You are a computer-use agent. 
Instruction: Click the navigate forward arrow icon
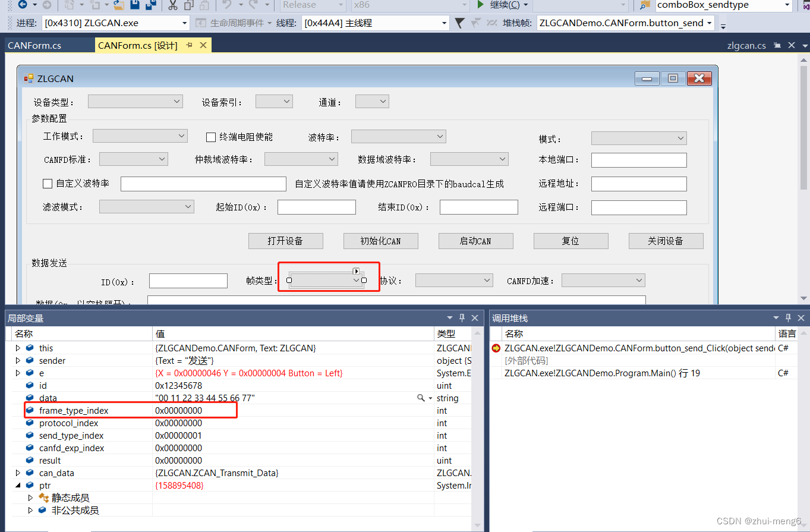pos(46,5)
